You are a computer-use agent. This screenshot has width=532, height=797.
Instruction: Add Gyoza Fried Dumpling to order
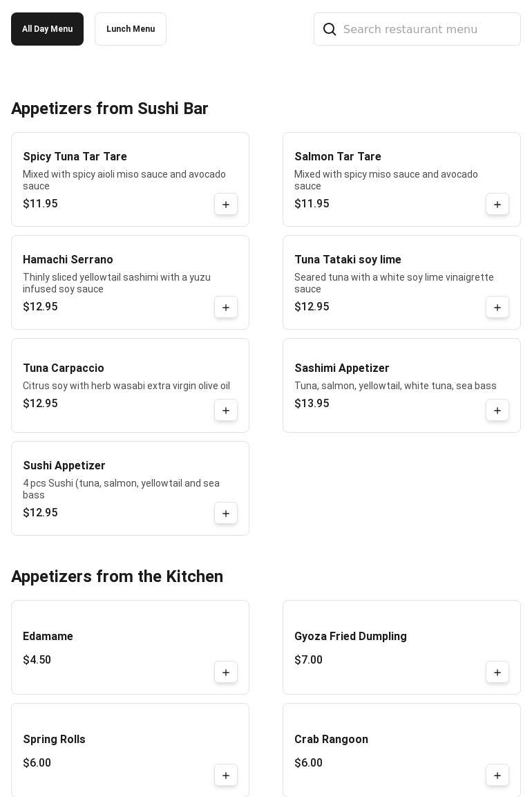point(497,672)
